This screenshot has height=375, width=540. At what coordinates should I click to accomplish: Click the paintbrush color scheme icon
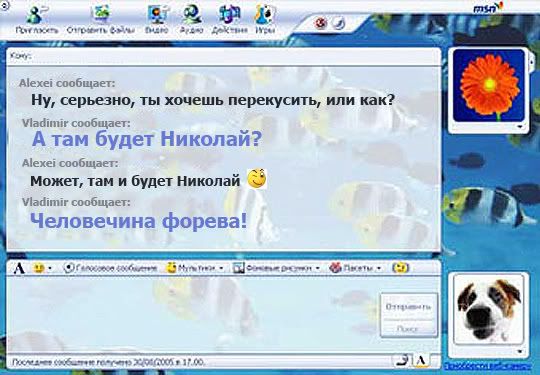tap(339, 23)
